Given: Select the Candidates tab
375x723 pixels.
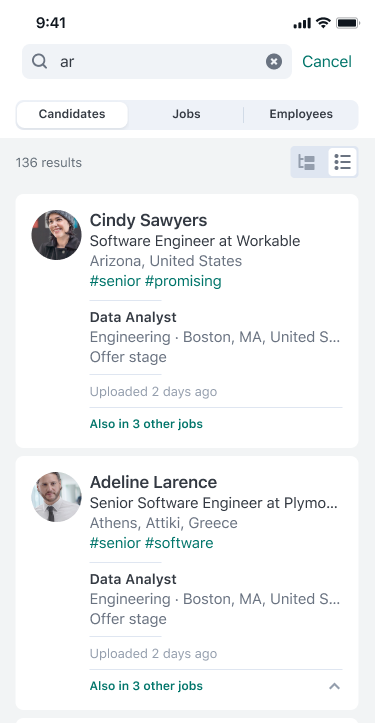Looking at the screenshot, I should coord(72,114).
